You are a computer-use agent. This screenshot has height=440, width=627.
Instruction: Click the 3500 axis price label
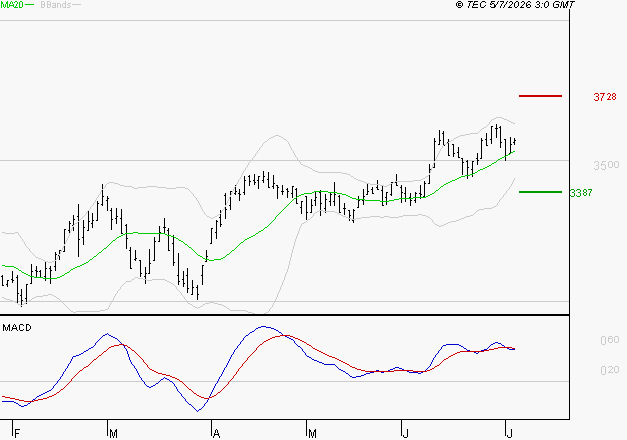pyautogui.click(x=606, y=165)
